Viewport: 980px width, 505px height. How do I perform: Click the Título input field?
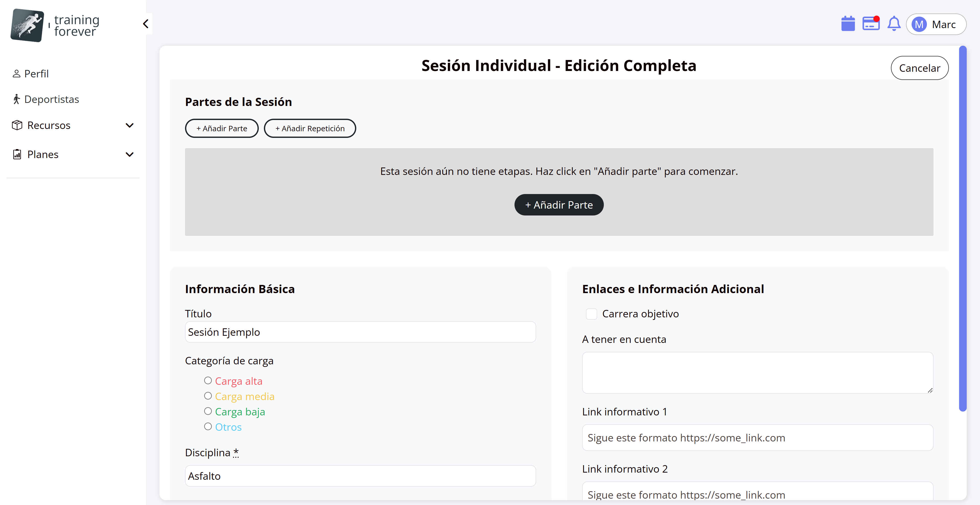pos(360,332)
